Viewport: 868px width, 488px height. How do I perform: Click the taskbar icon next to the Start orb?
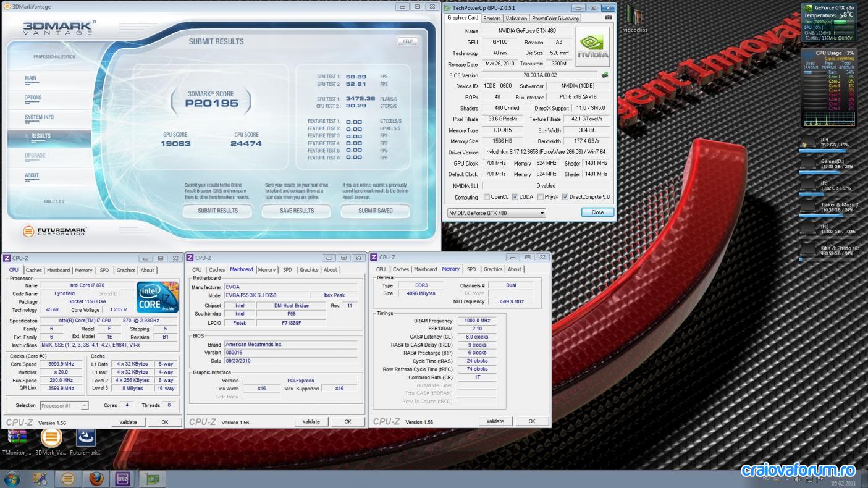tap(40, 479)
